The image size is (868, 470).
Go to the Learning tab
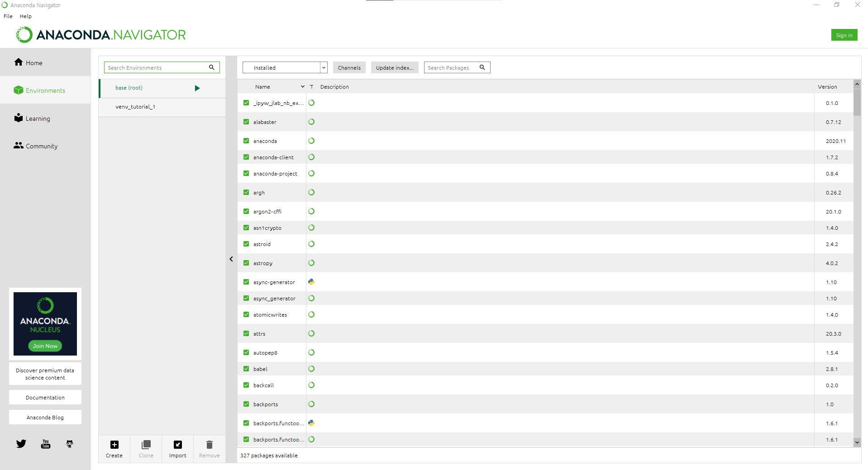(x=45, y=118)
